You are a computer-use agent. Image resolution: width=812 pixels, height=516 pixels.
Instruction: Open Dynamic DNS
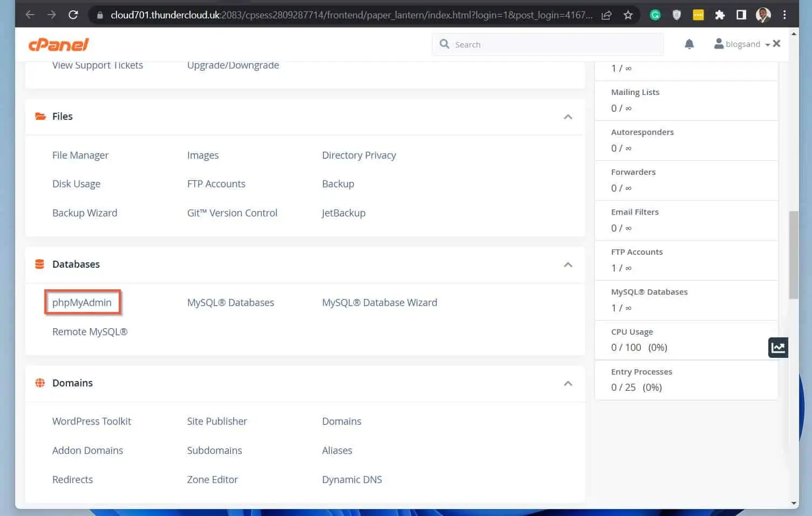click(x=352, y=479)
